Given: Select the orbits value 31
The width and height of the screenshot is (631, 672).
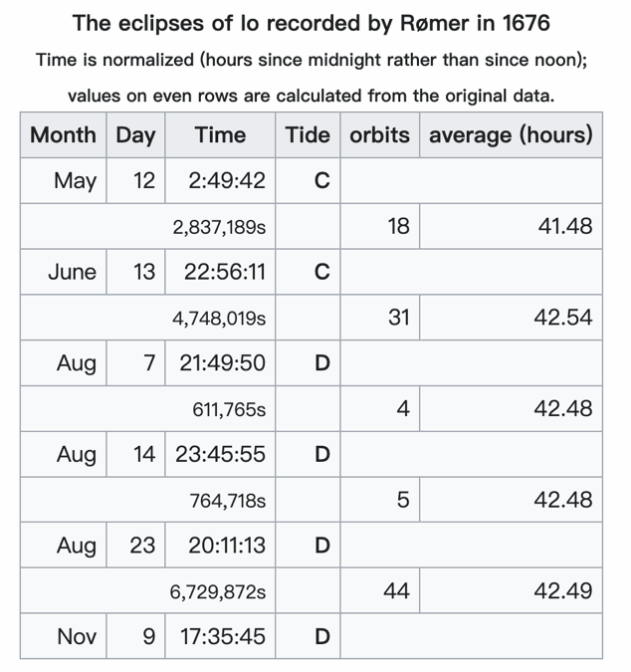Looking at the screenshot, I should (398, 318).
